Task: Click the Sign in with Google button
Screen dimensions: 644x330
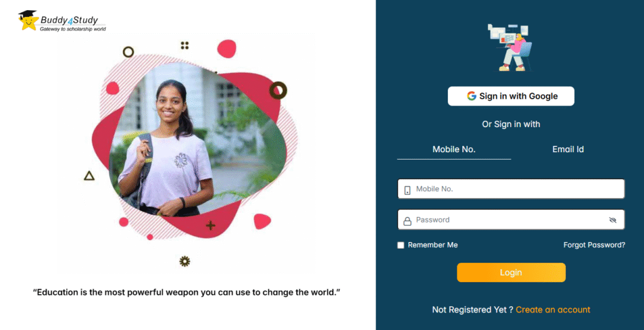Action: pyautogui.click(x=511, y=96)
